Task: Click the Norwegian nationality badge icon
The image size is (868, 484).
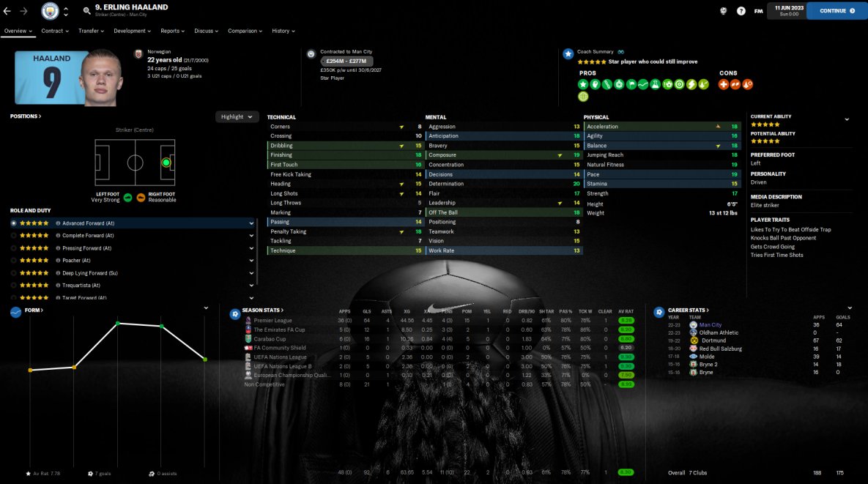Action: coord(138,54)
